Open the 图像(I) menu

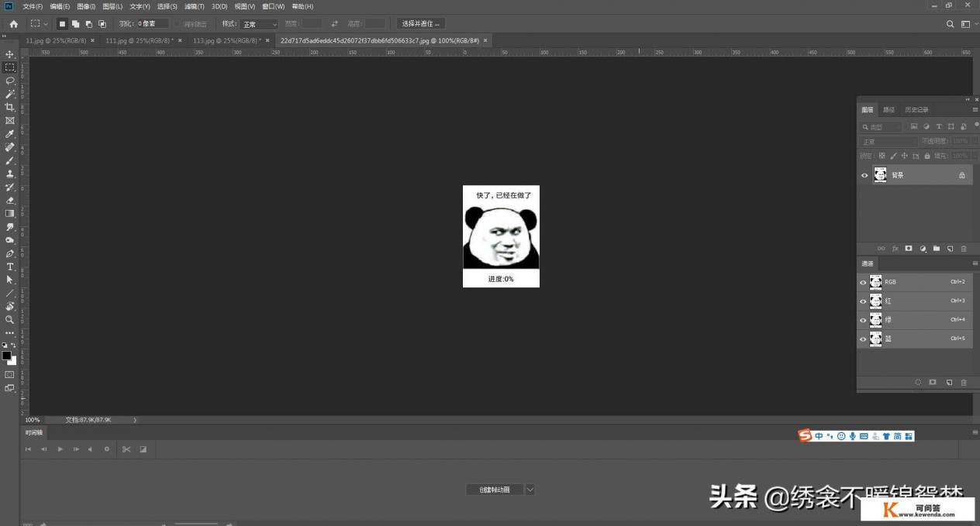click(x=86, y=6)
